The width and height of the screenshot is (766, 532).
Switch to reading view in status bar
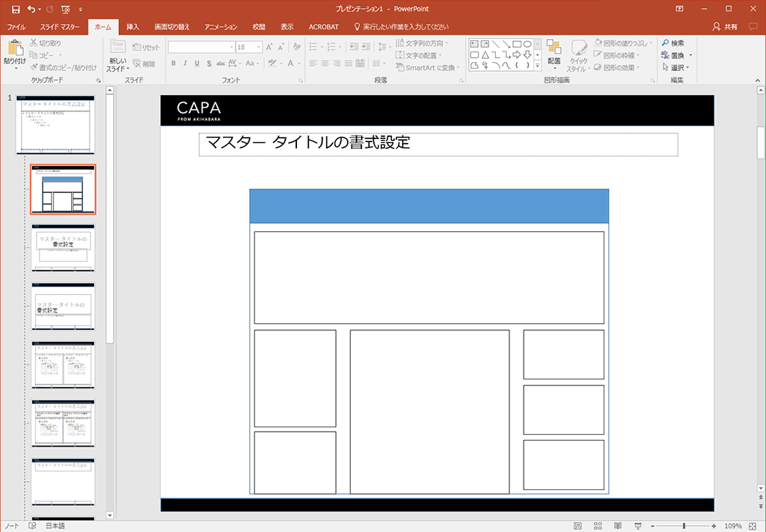pos(617,526)
